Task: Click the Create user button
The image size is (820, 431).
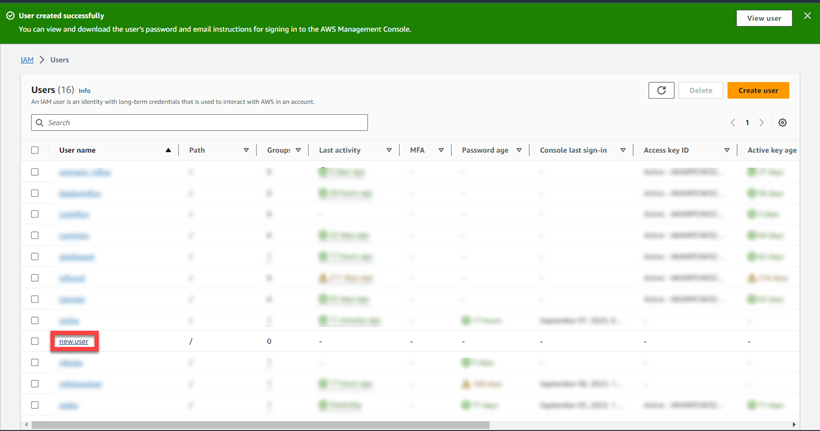Action: 758,90
